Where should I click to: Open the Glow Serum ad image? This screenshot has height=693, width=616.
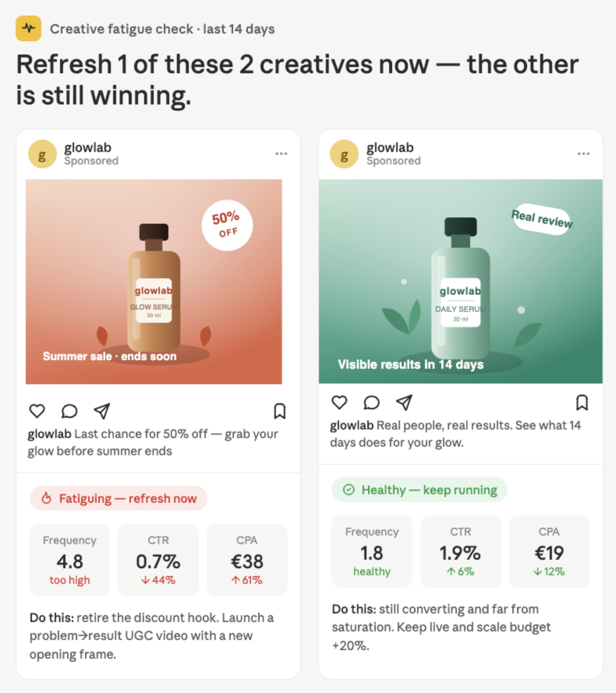coord(154,281)
